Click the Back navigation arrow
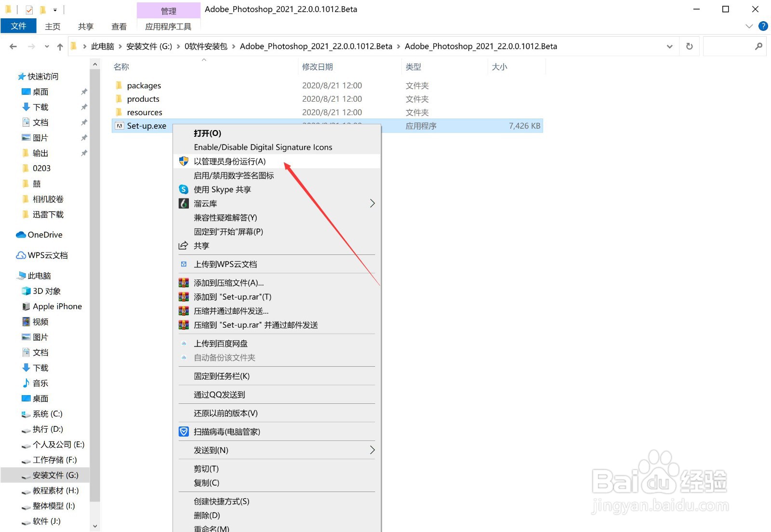This screenshot has width=771, height=532. click(13, 46)
